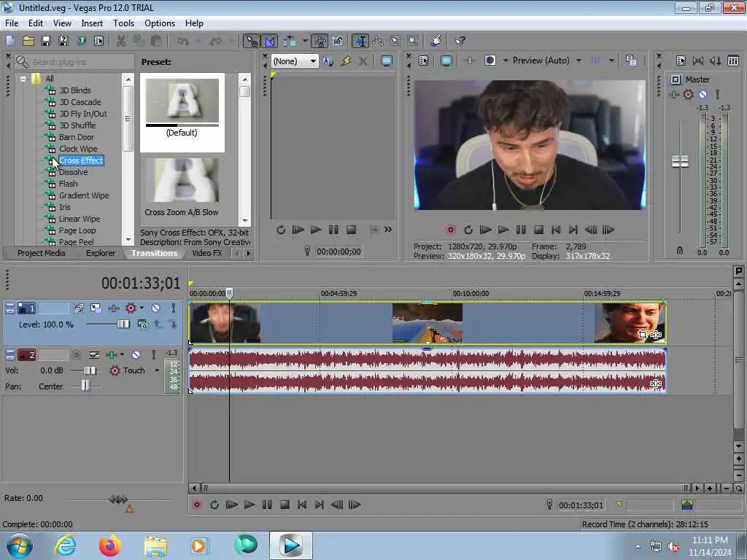
Task: Toggle Mute on audio track 2
Action: [136, 355]
